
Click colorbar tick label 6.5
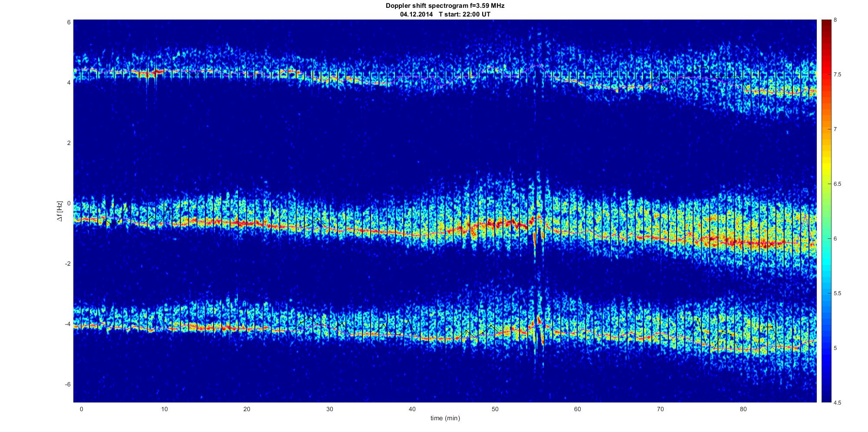[838, 184]
